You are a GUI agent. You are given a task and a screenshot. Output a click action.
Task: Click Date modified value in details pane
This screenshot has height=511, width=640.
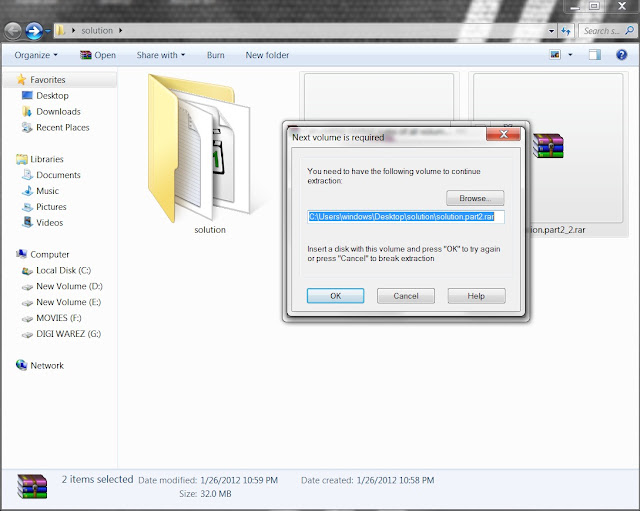pos(239,480)
